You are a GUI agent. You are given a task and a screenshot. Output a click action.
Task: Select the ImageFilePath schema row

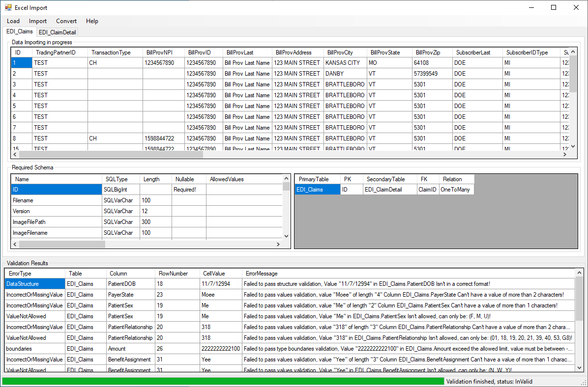tap(146, 222)
